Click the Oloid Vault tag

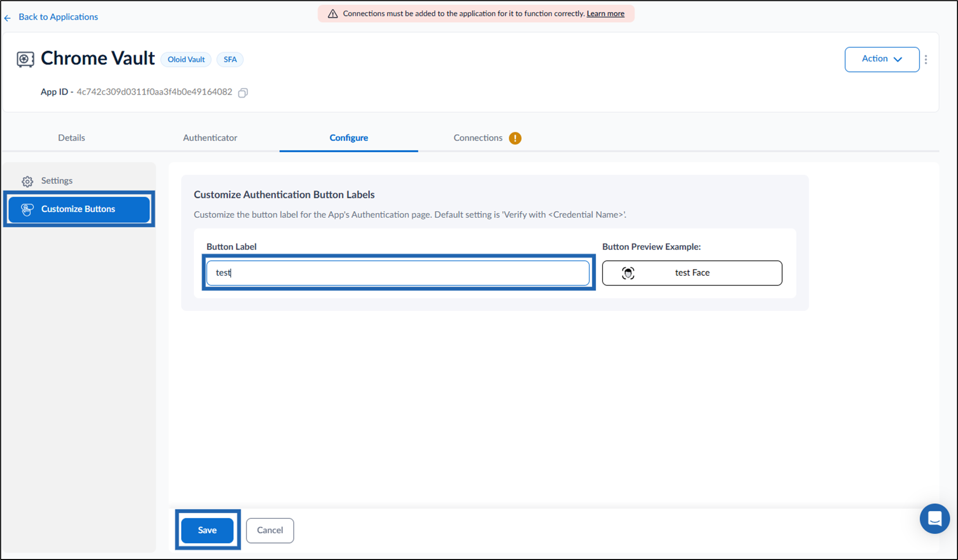[x=186, y=60]
